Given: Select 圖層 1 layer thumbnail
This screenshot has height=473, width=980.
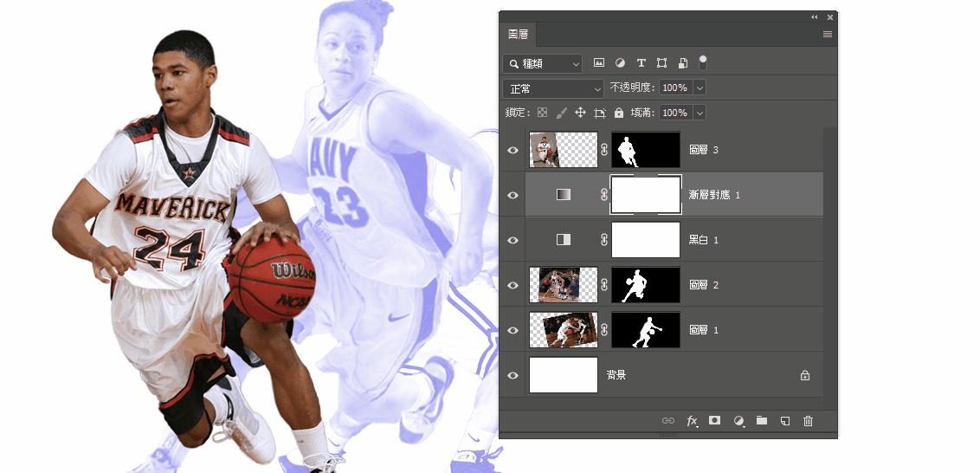Looking at the screenshot, I should (x=564, y=330).
